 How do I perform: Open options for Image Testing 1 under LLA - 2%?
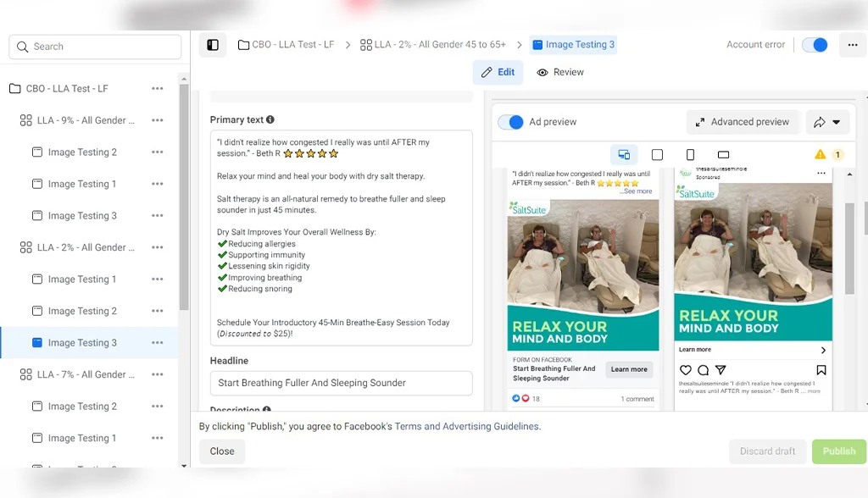tap(157, 279)
